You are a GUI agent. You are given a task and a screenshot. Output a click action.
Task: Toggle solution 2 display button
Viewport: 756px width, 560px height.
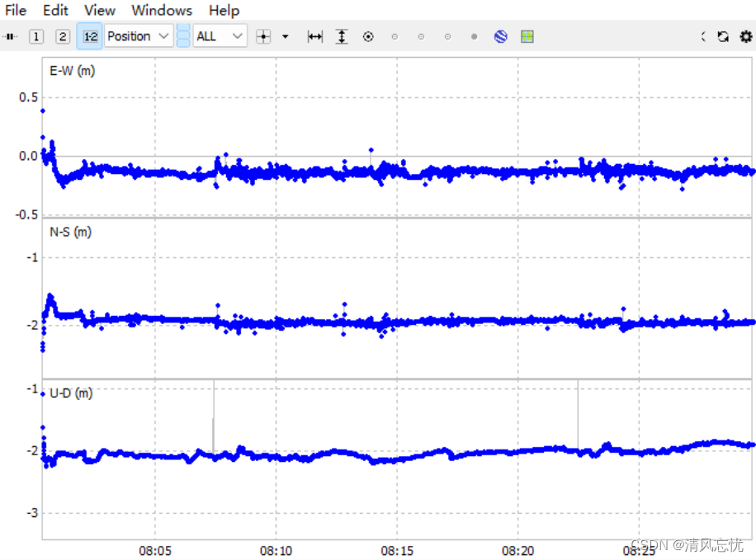tap(63, 36)
